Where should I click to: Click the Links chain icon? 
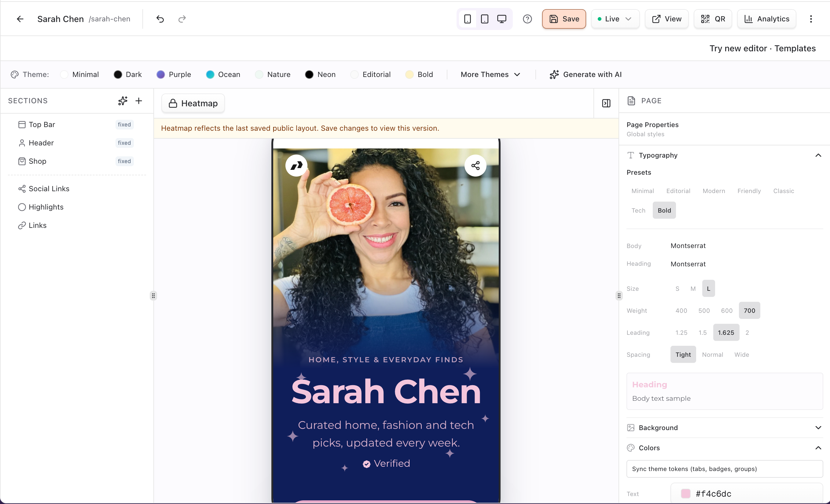point(22,225)
